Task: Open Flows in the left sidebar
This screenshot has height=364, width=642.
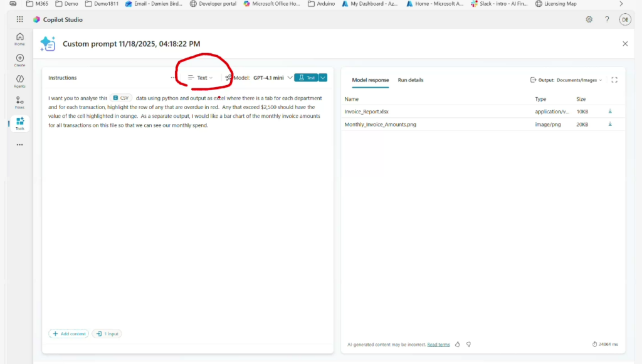Action: pos(19,103)
